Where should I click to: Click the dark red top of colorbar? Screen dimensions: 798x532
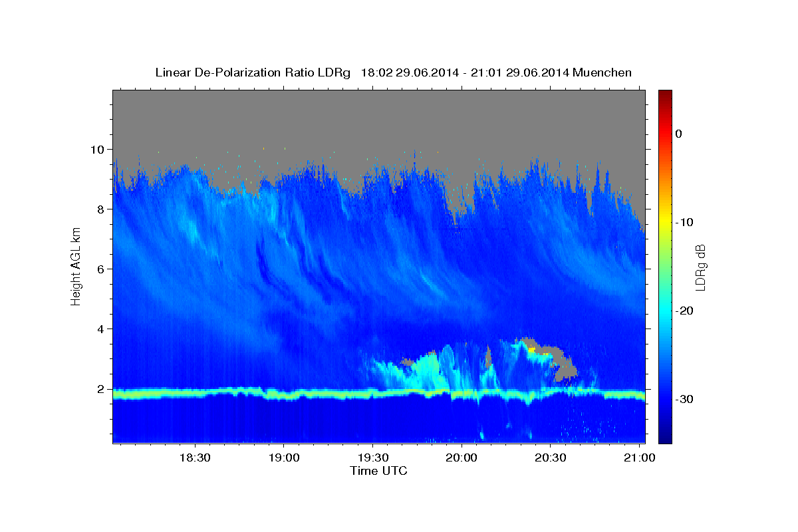coord(665,94)
